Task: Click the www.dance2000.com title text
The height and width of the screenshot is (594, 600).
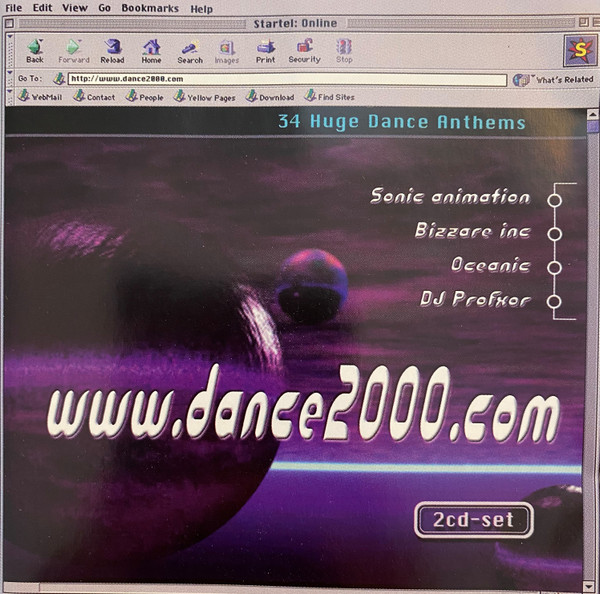Action: click(303, 404)
